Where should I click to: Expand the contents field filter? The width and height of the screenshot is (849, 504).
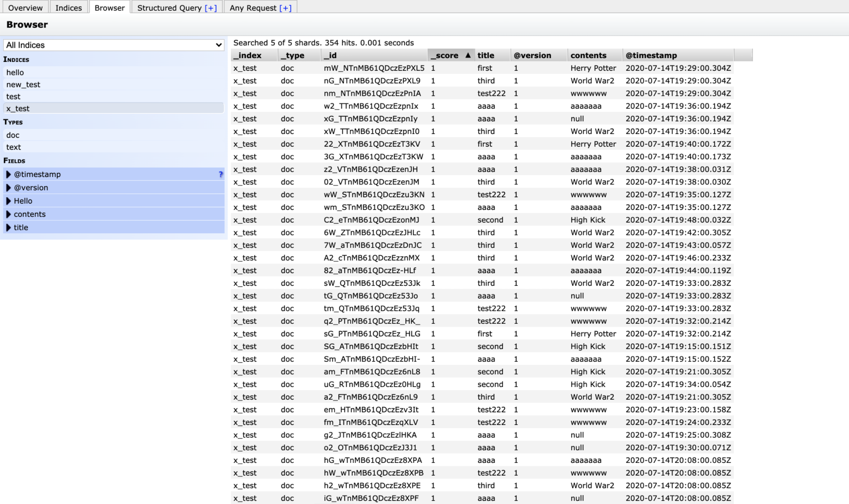(x=8, y=214)
